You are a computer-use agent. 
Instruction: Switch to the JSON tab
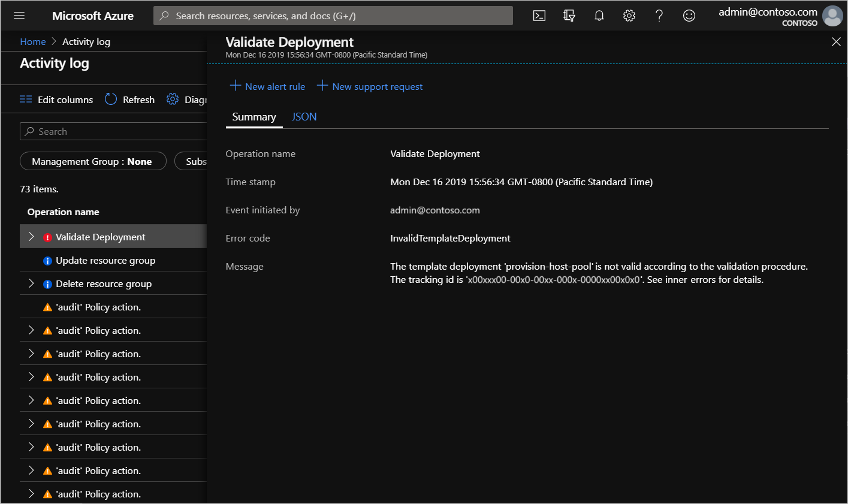pyautogui.click(x=304, y=117)
